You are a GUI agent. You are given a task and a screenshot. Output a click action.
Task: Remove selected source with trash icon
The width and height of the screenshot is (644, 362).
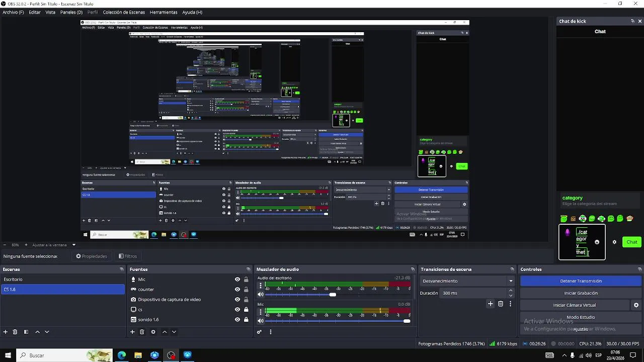[142, 332]
